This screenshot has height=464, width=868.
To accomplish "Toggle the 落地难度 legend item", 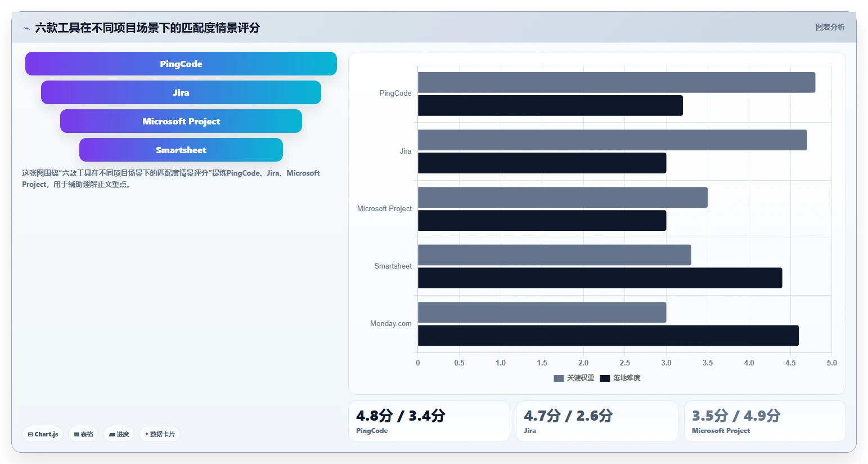I will click(x=620, y=378).
